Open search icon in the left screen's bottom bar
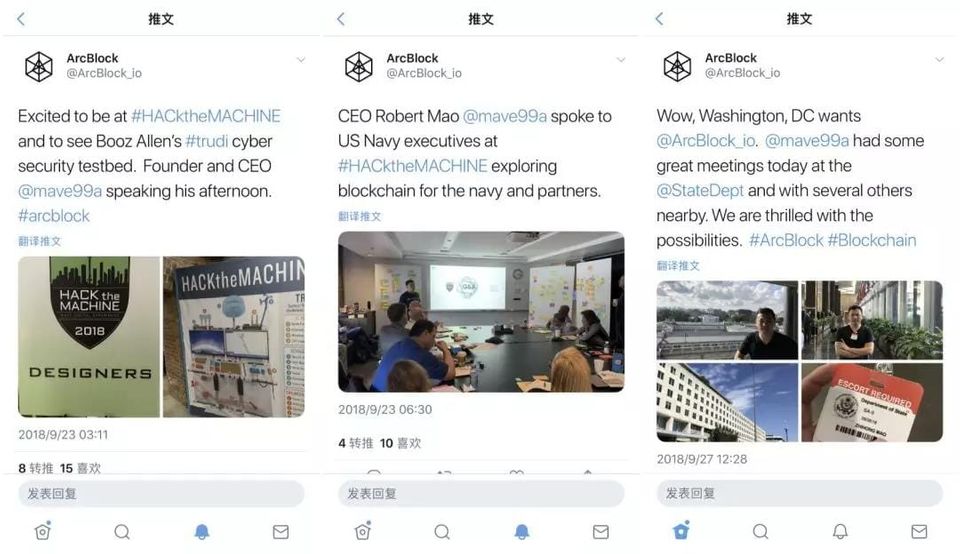Screen dimensions: 960x554 coord(122,531)
